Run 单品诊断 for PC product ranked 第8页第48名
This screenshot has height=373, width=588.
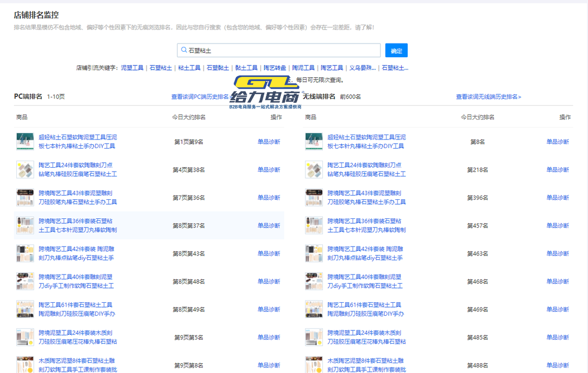[269, 282]
